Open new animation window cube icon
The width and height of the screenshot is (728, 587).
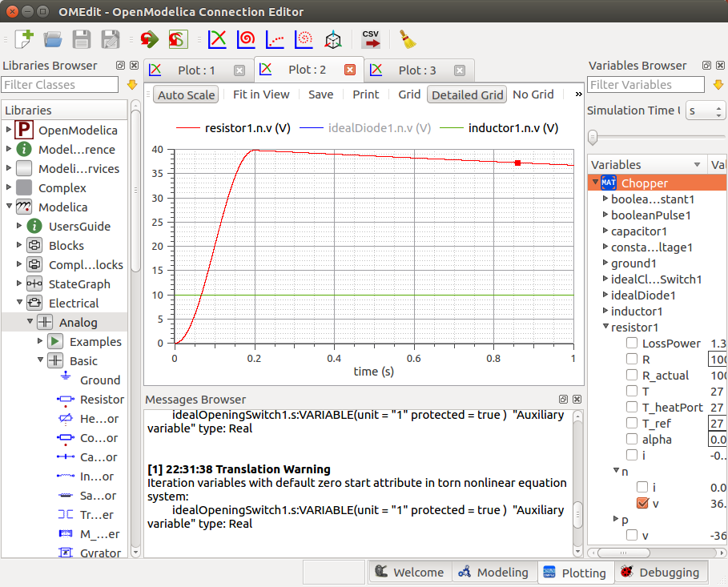[333, 40]
